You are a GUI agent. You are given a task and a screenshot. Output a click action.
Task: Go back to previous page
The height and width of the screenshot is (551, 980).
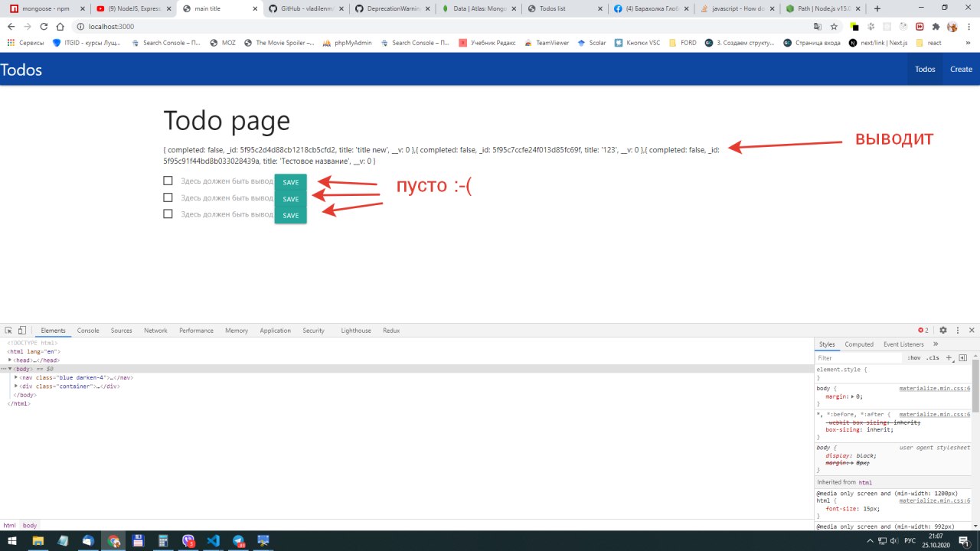[x=11, y=26]
